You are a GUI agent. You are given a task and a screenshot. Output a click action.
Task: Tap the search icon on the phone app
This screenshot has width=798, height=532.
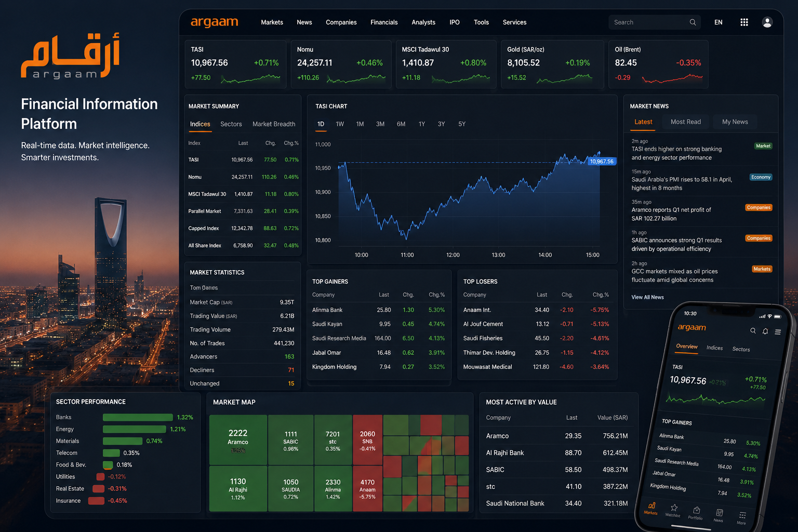753,330
